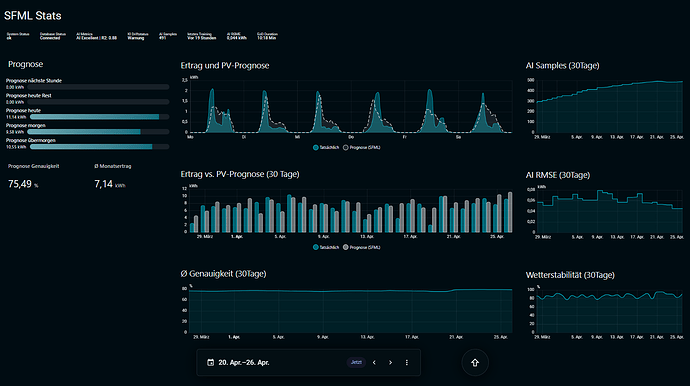Select the date range '20. Apr.–26. Apr.'

(x=244, y=363)
